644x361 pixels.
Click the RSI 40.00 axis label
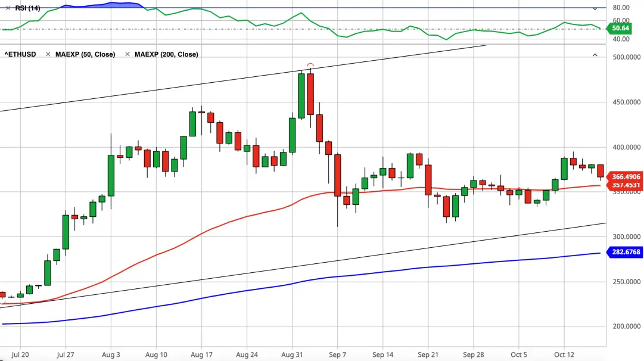(621, 39)
